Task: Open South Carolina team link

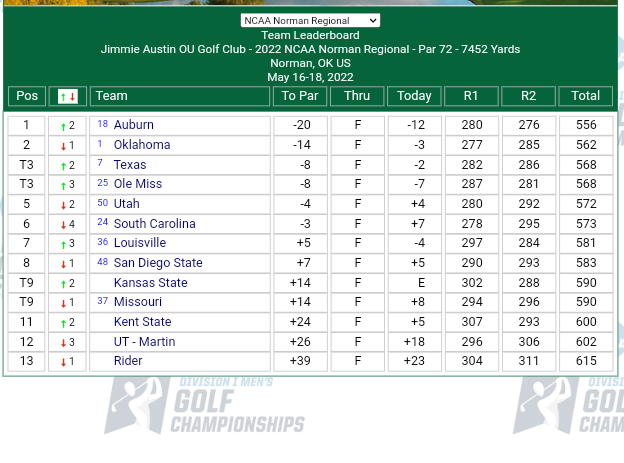Action: [x=154, y=224]
